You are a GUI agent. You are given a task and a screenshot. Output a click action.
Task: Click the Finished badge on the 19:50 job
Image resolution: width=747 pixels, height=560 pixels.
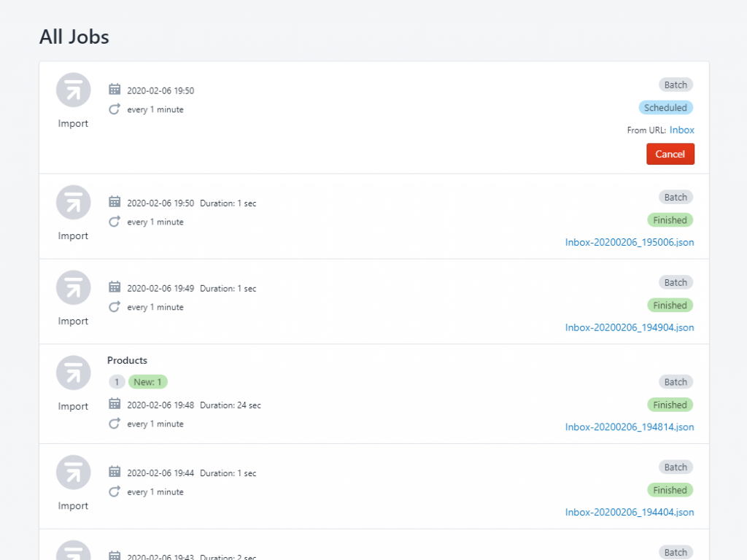pyautogui.click(x=670, y=219)
